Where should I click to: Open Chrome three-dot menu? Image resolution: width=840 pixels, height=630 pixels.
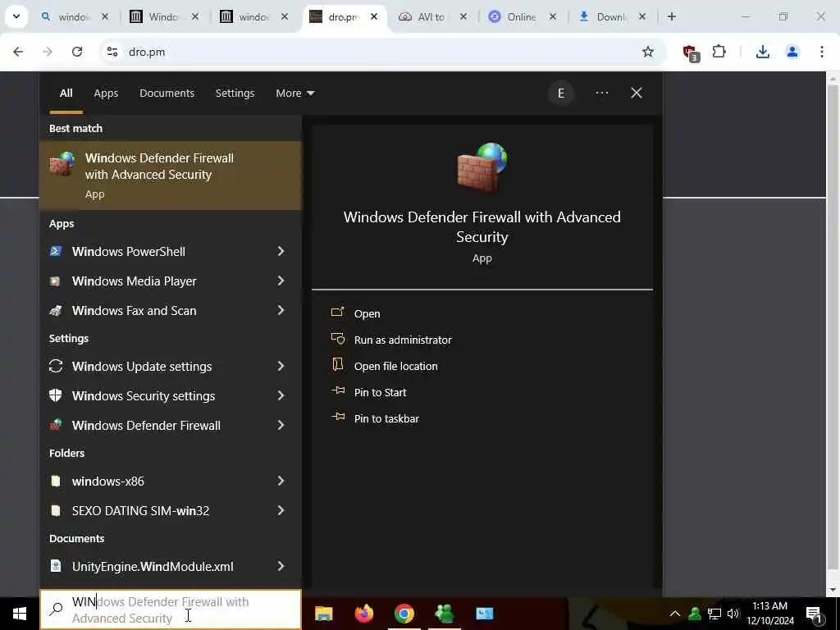822,52
